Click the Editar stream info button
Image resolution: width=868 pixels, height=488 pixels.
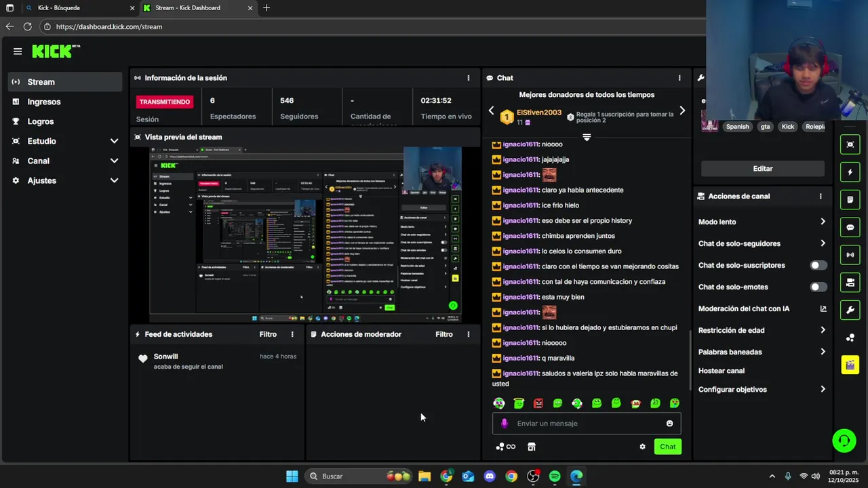[x=763, y=169]
